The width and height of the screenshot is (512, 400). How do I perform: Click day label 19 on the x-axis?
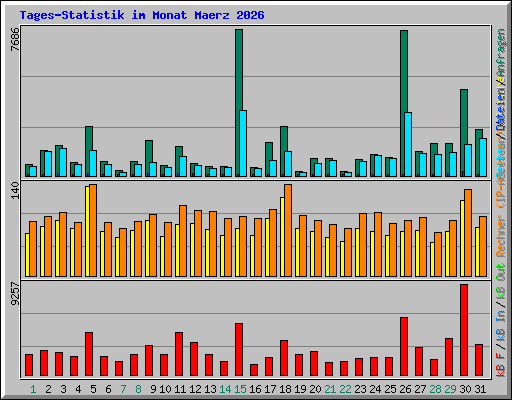point(300,389)
